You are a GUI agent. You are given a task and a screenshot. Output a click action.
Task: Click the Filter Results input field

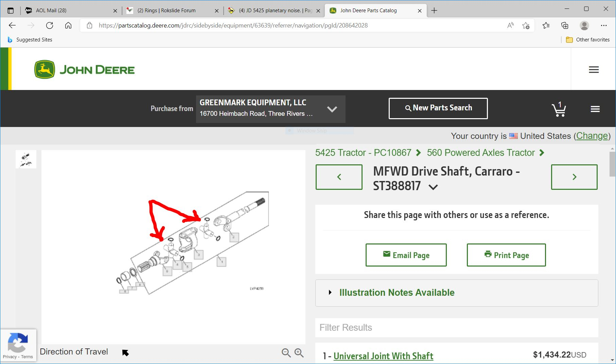[457, 328]
